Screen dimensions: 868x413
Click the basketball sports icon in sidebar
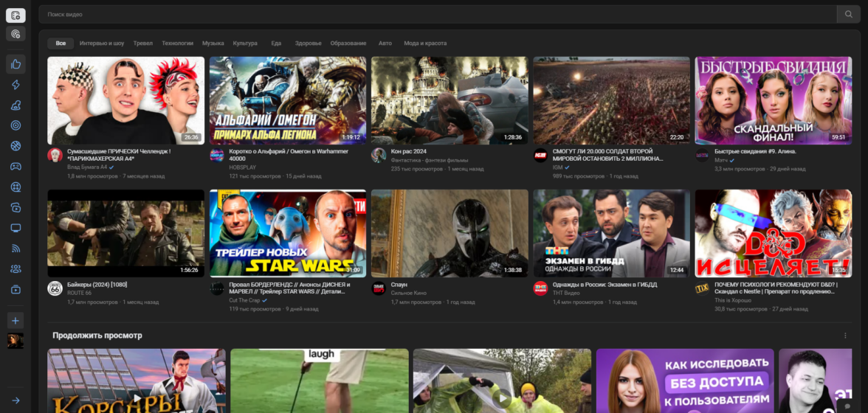click(x=15, y=146)
